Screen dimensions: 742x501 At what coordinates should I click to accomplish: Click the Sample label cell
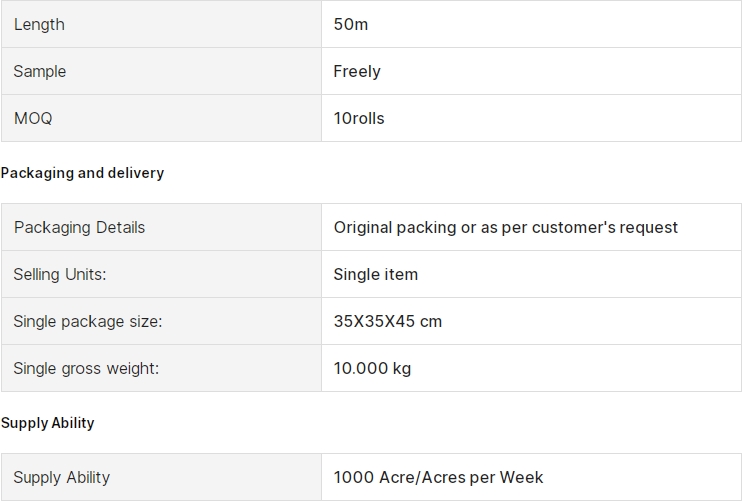pos(40,71)
